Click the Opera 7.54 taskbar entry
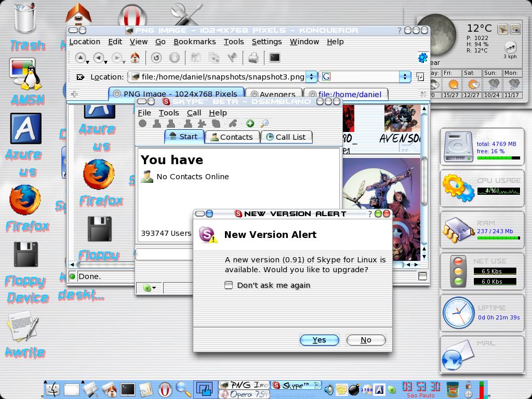This screenshot has height=399, width=532. click(244, 394)
